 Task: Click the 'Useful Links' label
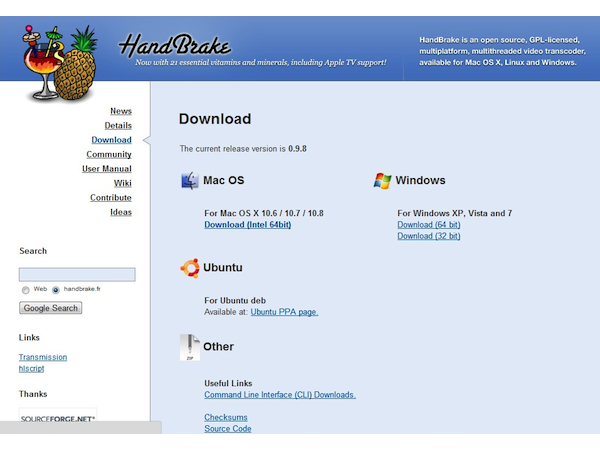coord(228,383)
